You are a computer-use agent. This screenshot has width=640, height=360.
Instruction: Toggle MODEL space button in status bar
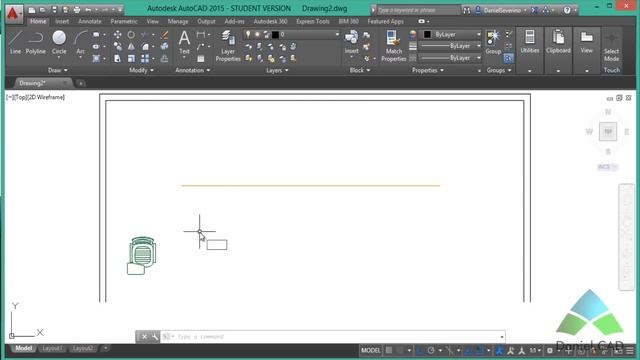371,350
